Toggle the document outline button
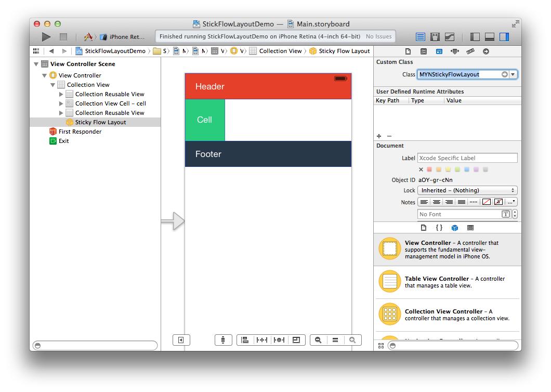The image size is (551, 392). click(181, 340)
